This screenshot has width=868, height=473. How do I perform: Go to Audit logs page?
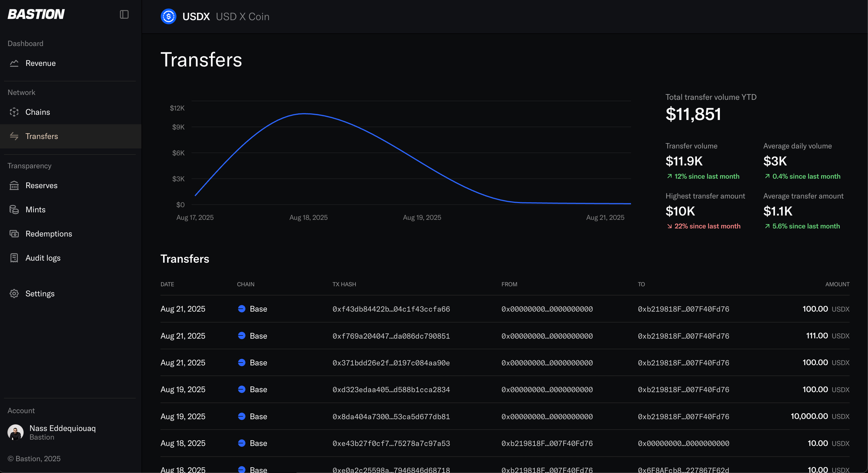[43, 258]
